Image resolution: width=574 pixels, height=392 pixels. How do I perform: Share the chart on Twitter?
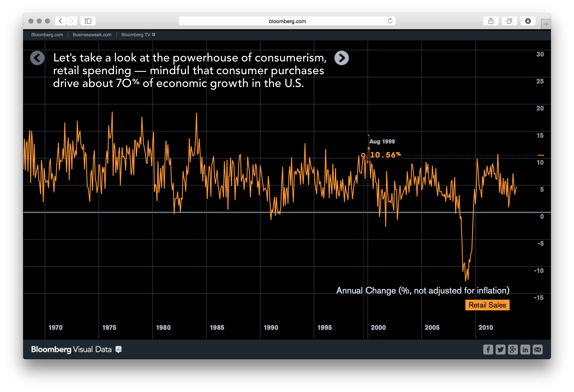500,349
